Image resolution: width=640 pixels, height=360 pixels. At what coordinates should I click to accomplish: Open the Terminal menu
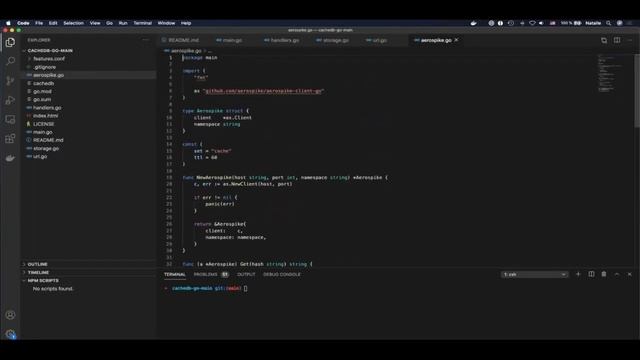142,23
